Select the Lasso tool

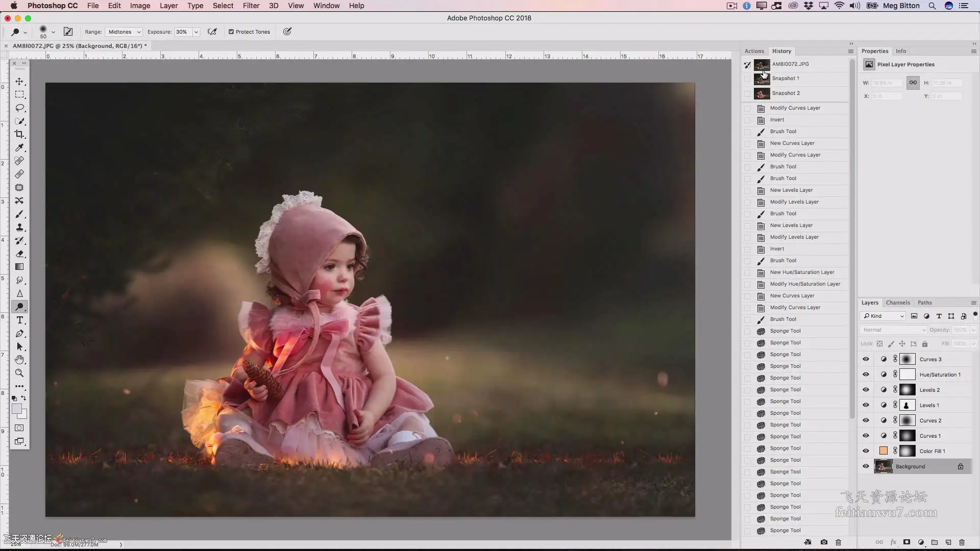[x=19, y=108]
